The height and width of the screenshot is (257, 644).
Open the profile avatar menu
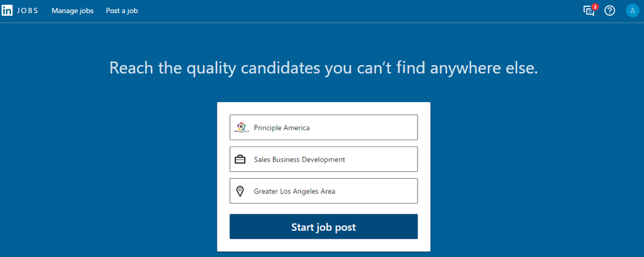632,11
